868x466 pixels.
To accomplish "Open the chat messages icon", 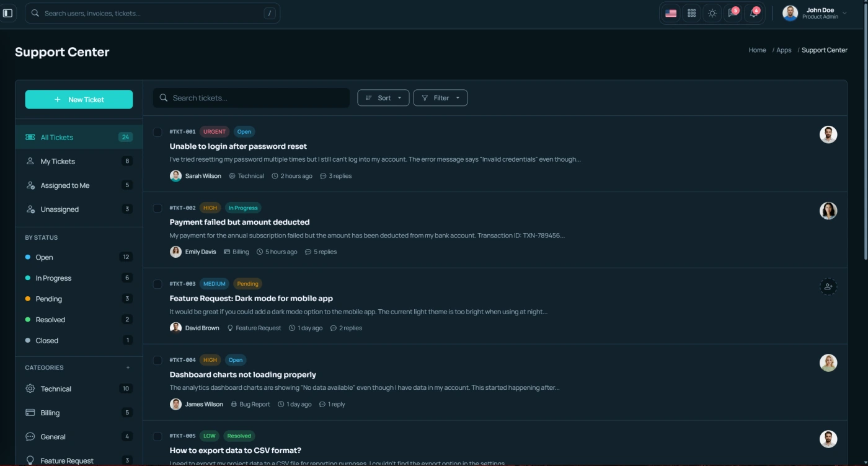I will pyautogui.click(x=733, y=13).
